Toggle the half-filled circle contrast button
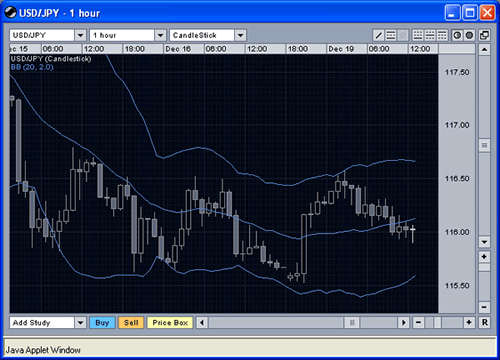Viewport: 500px width, 360px height. [x=457, y=35]
